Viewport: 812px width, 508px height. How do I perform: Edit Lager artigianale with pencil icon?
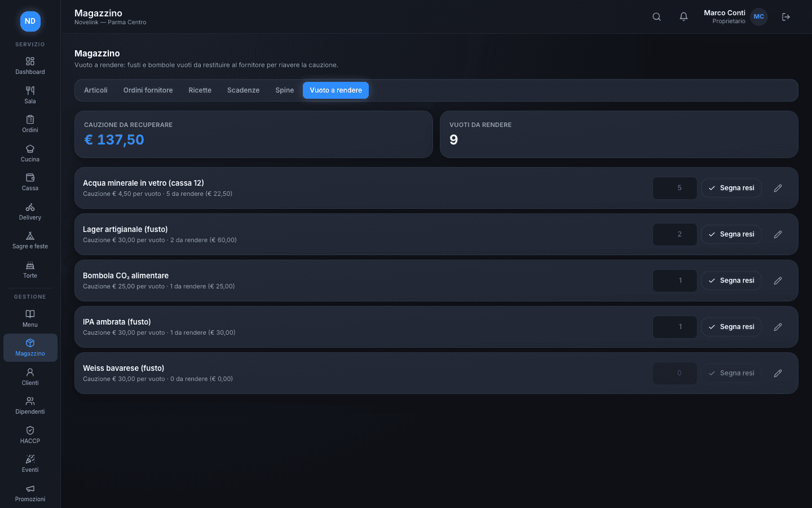coord(778,234)
